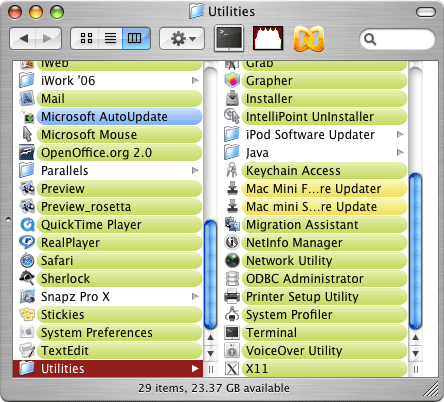Viewport: 444px width, 402px height.
Task: Click inside the search field
Action: (397, 39)
